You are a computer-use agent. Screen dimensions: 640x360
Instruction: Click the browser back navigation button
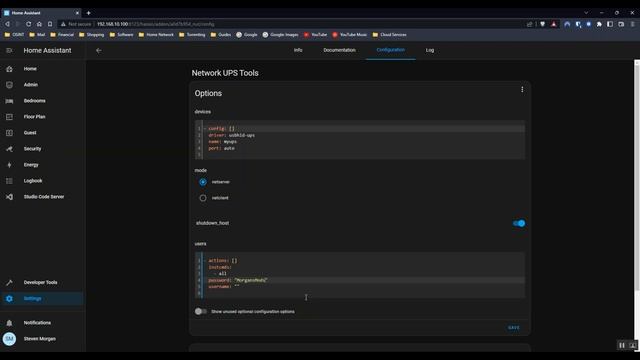coord(7,24)
